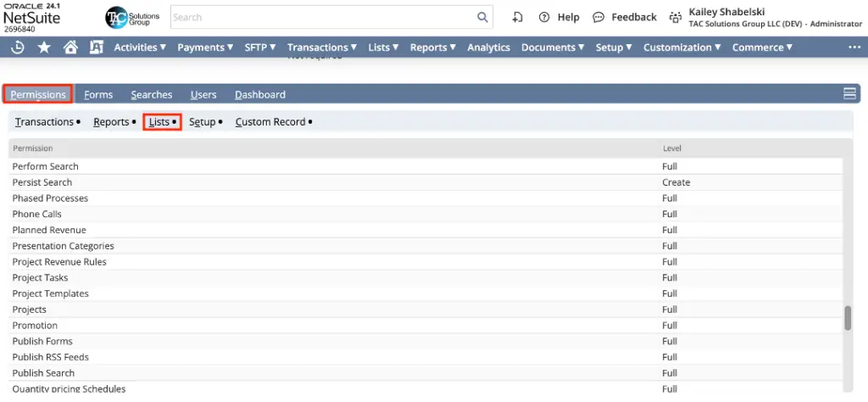868x402 pixels.
Task: Click the Help link
Action: pyautogui.click(x=568, y=17)
